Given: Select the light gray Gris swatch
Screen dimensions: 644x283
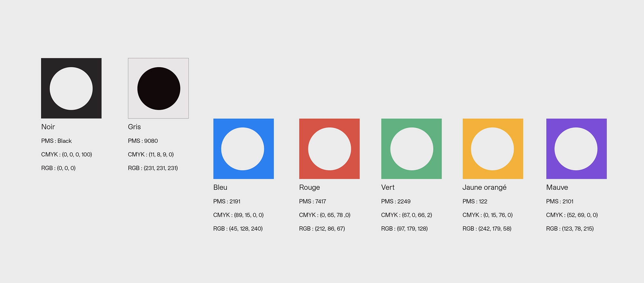Looking at the screenshot, I should 158,88.
